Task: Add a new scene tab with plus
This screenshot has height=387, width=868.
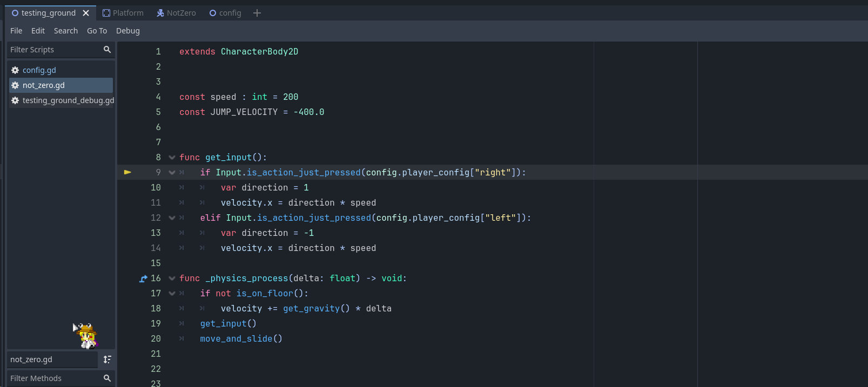Action: [x=257, y=13]
